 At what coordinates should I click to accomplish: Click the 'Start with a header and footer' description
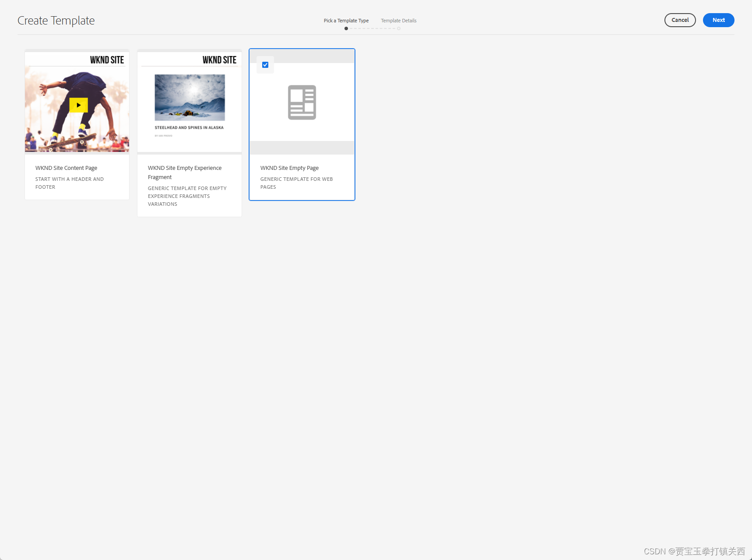(70, 183)
